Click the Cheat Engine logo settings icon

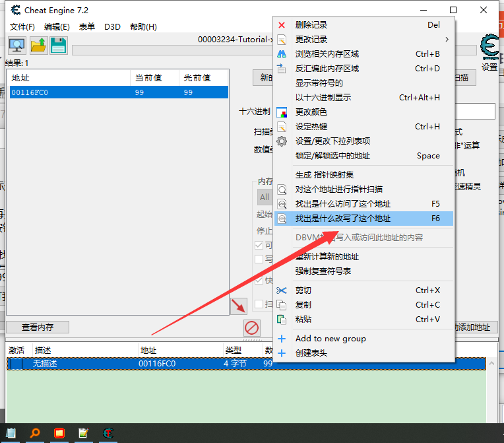click(489, 48)
